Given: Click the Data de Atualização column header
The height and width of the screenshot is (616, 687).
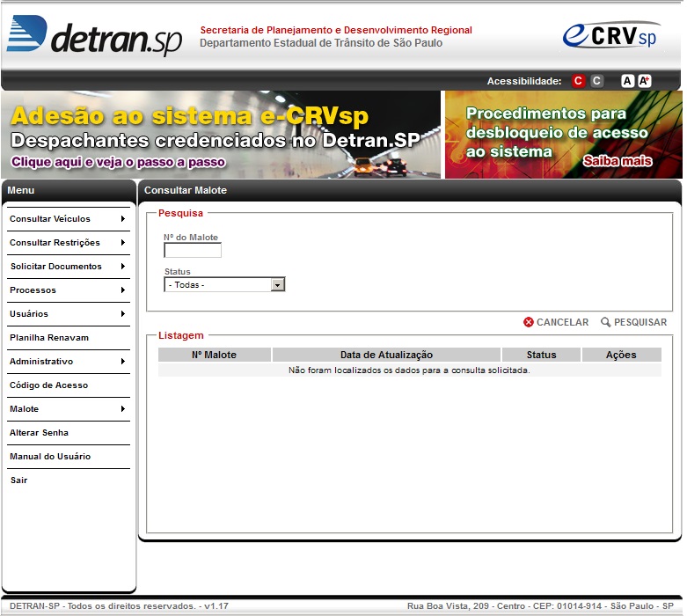Looking at the screenshot, I should tap(386, 355).
